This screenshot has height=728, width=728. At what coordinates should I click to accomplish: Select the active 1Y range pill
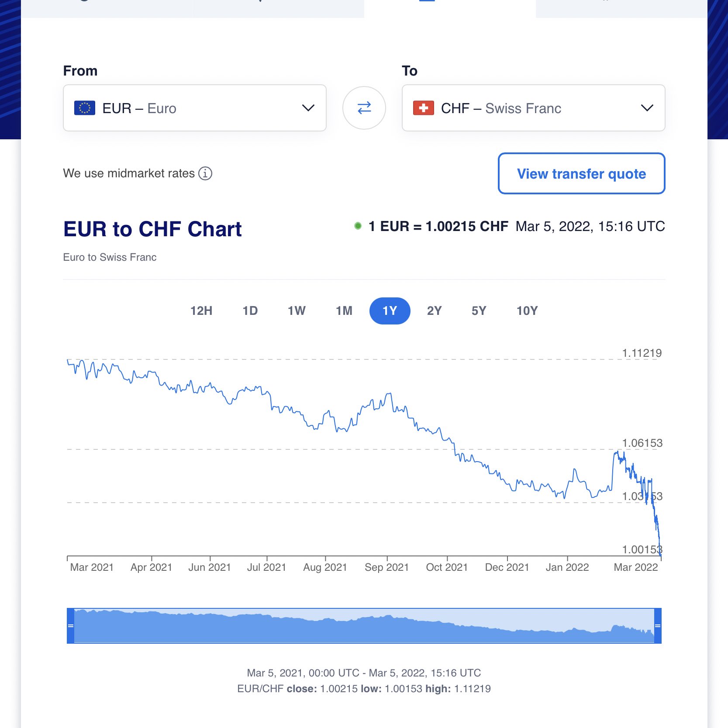coord(390,311)
